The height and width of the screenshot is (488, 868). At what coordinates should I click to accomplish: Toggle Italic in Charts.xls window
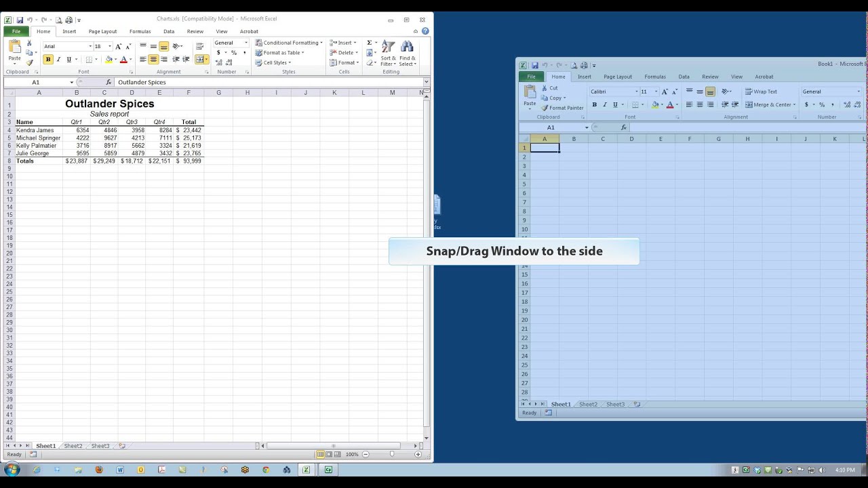(x=58, y=60)
